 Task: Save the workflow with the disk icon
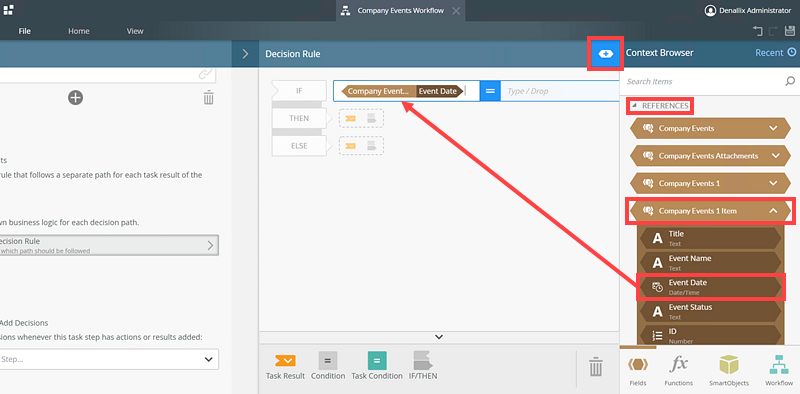(x=789, y=31)
